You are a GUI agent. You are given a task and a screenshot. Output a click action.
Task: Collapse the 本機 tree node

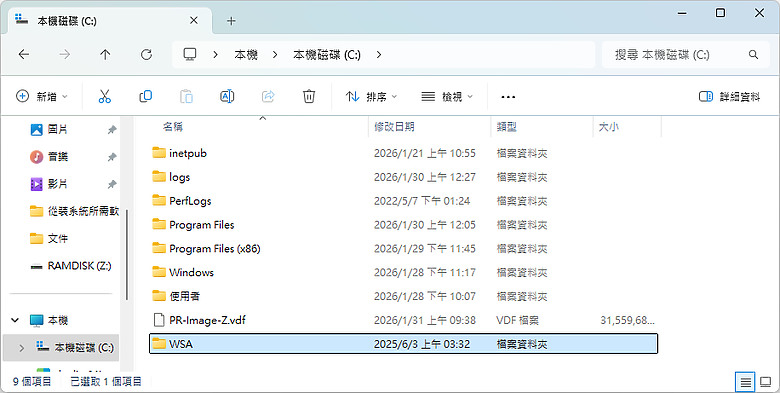tap(15, 320)
